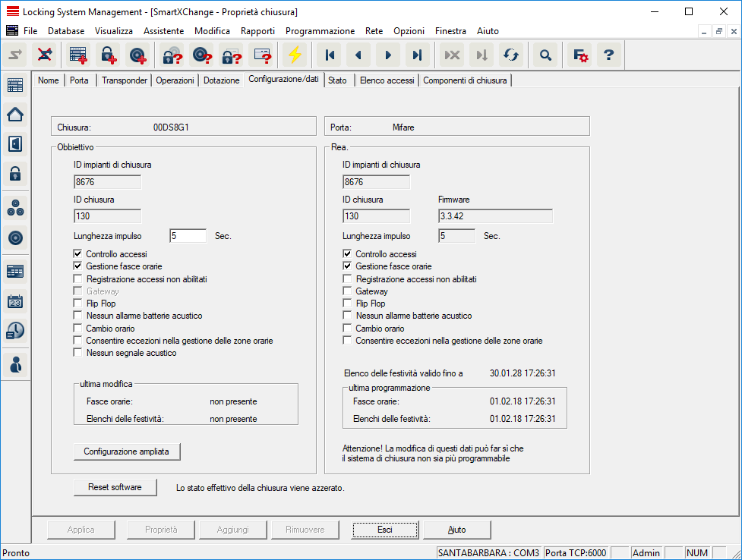Open the Rapporti menu
Screen dimensions: 742x560
point(257,31)
